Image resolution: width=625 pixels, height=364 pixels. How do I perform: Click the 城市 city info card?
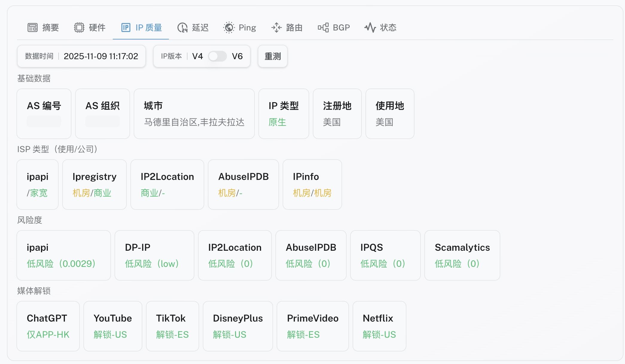[194, 114]
